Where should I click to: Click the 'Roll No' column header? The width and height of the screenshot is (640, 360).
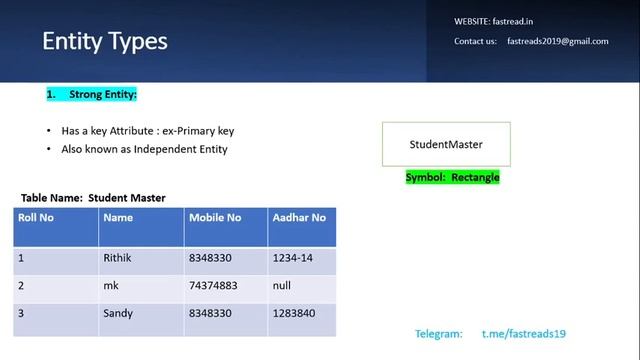[56, 227]
